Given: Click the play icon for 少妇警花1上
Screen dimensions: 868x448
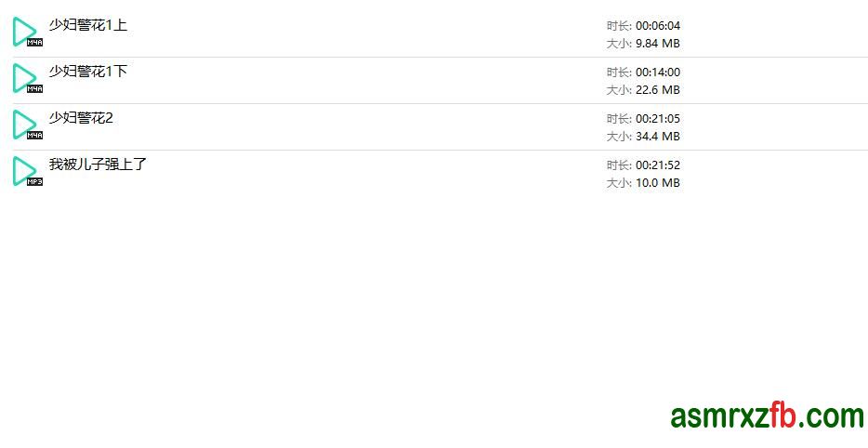Looking at the screenshot, I should (x=24, y=31).
